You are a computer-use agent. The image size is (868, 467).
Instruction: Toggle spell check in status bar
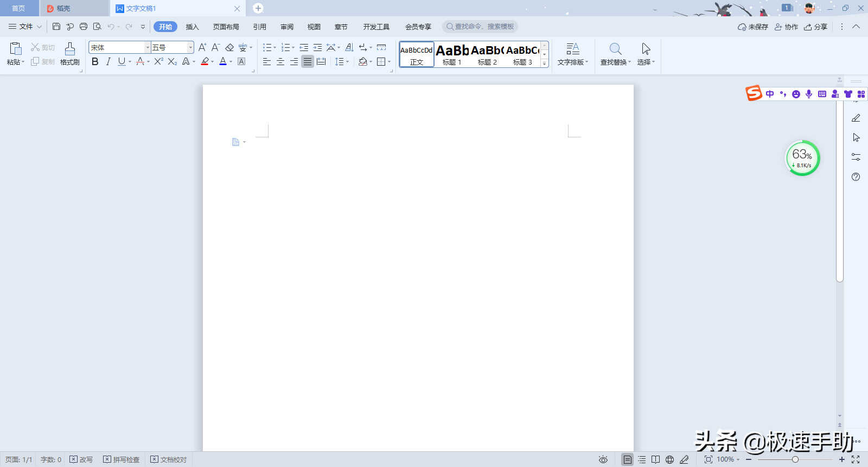(122, 459)
